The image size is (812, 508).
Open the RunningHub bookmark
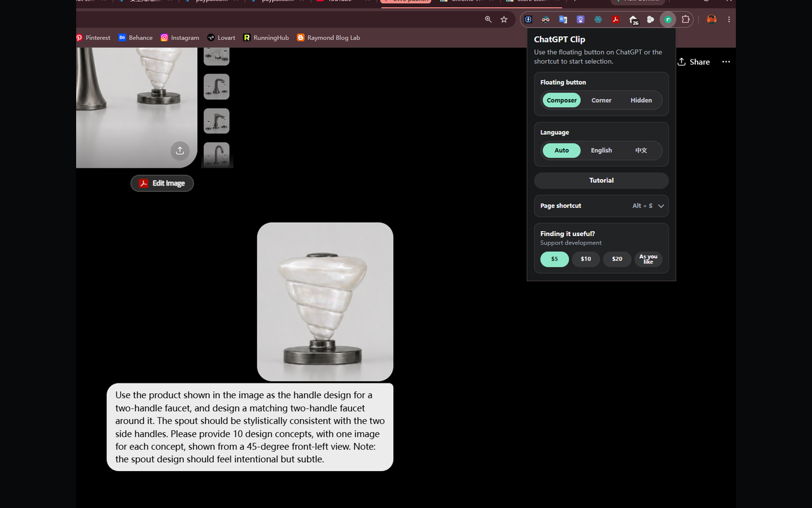[x=266, y=37]
